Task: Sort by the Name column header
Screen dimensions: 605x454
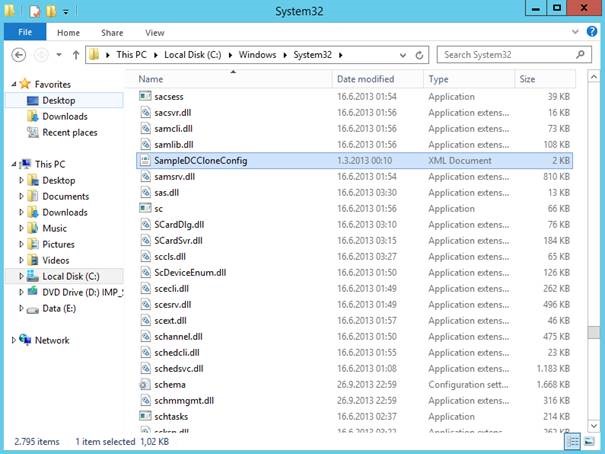Action: coord(233,79)
